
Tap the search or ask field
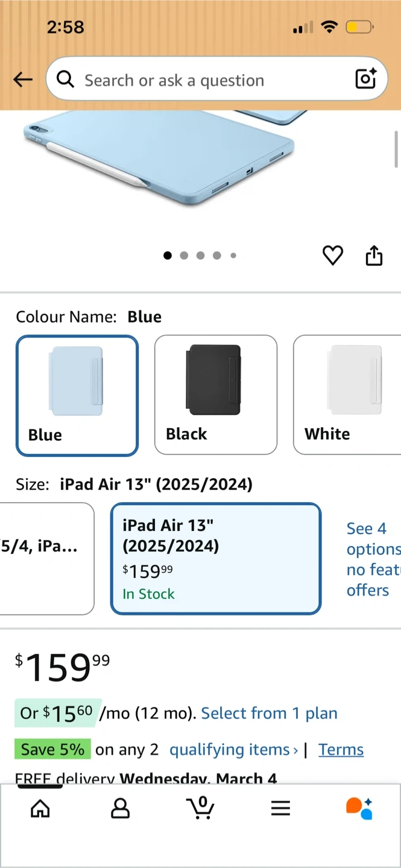pyautogui.click(x=205, y=80)
